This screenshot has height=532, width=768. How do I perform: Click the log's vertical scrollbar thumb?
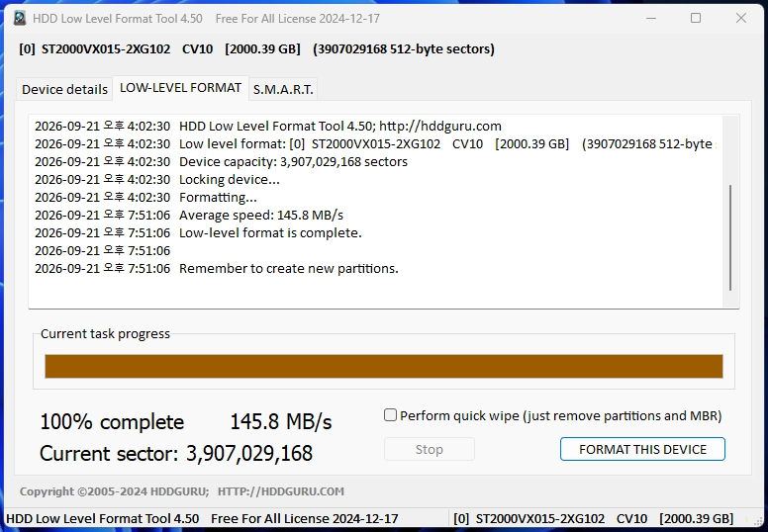tap(730, 238)
